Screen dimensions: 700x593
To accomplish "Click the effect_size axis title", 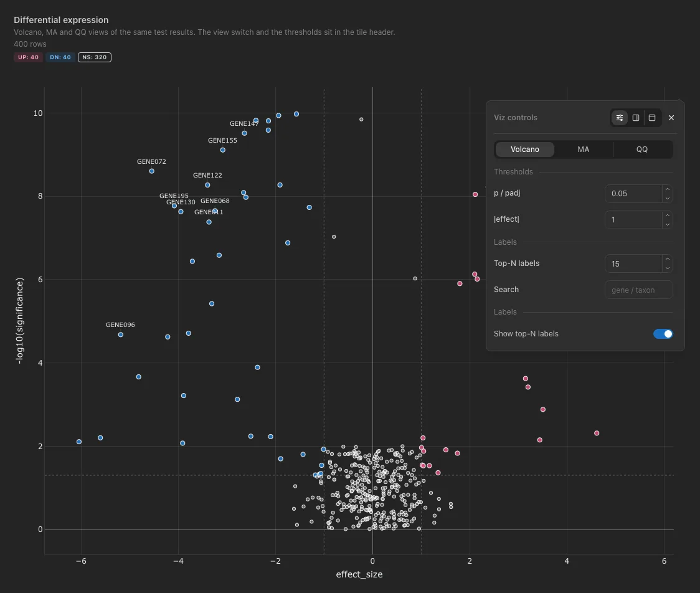I will click(359, 575).
